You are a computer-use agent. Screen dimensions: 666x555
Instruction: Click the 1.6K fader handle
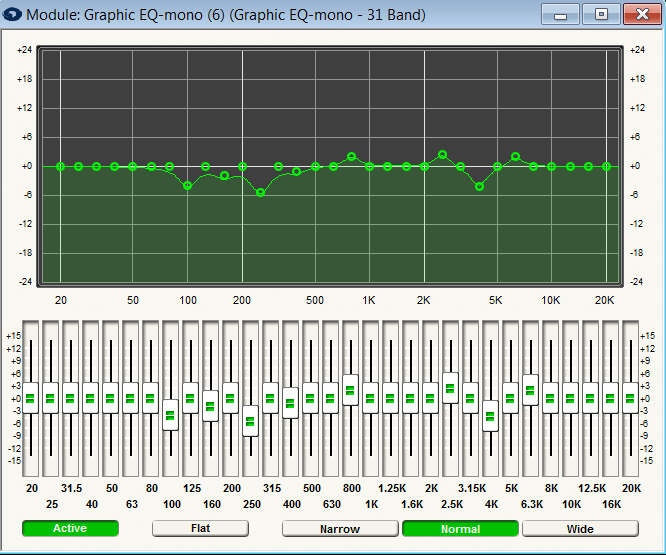410,398
